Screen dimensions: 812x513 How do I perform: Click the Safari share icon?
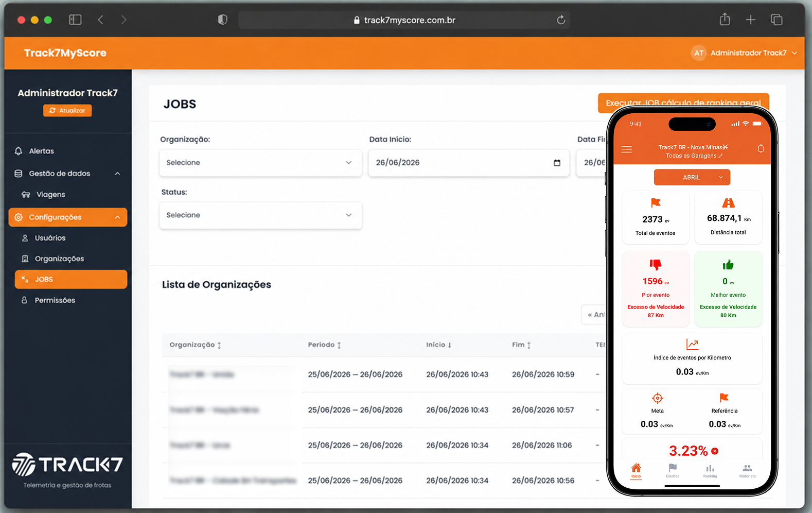pos(725,20)
